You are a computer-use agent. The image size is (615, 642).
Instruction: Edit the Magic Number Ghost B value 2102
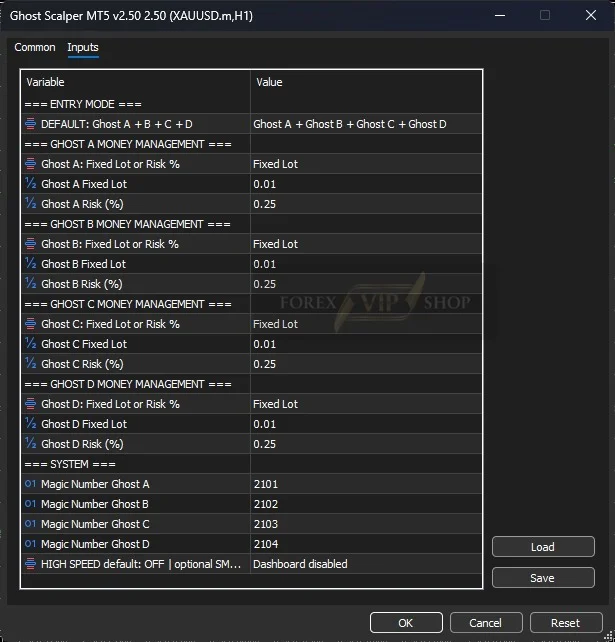click(366, 504)
